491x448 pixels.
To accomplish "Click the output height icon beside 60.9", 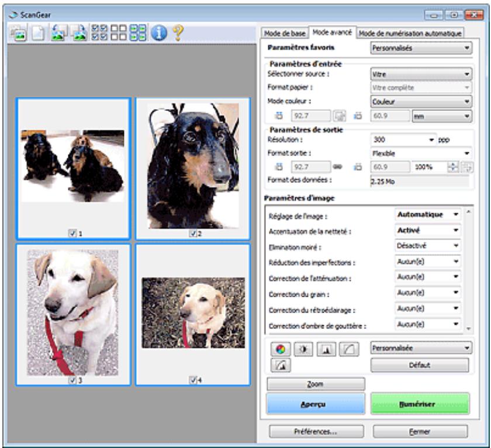I will [x=358, y=166].
